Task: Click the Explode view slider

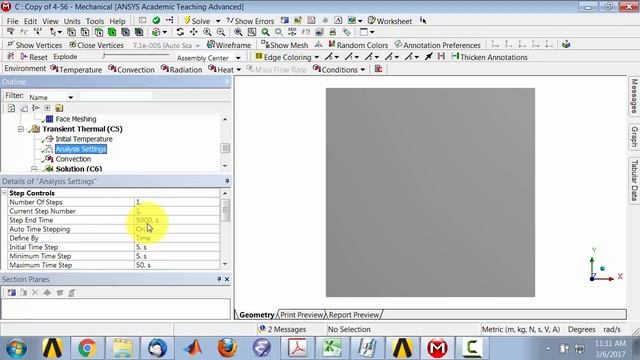Action: tap(136, 55)
